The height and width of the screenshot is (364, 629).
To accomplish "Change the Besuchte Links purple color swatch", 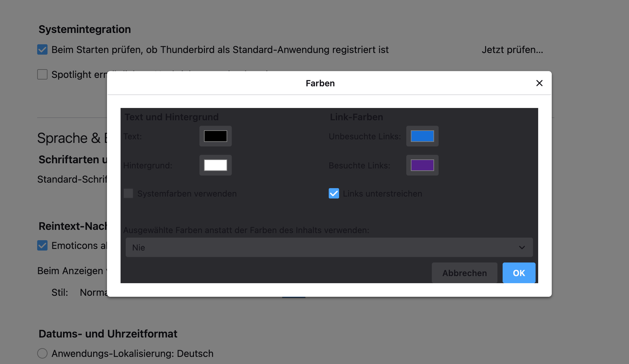I will pyautogui.click(x=422, y=165).
